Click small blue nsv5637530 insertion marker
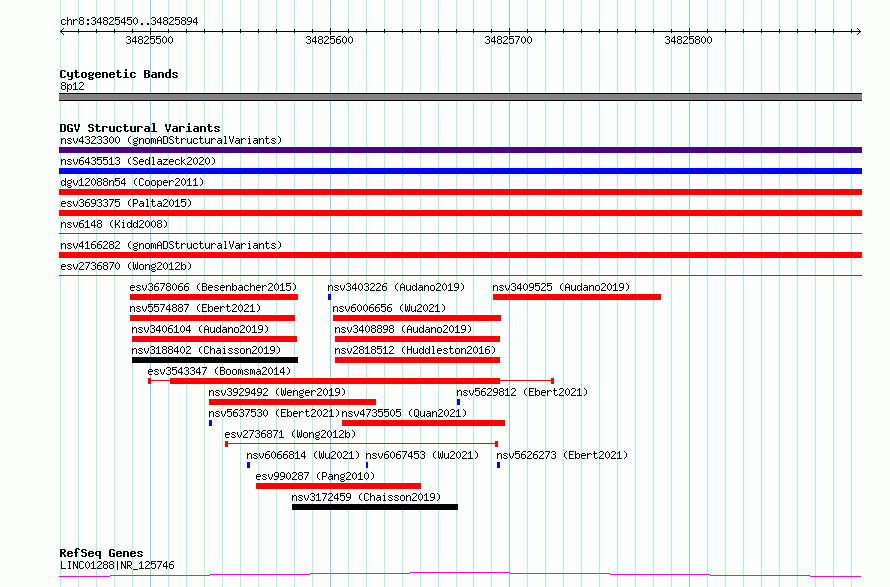Screen dimensions: 890x587 (x=211, y=423)
